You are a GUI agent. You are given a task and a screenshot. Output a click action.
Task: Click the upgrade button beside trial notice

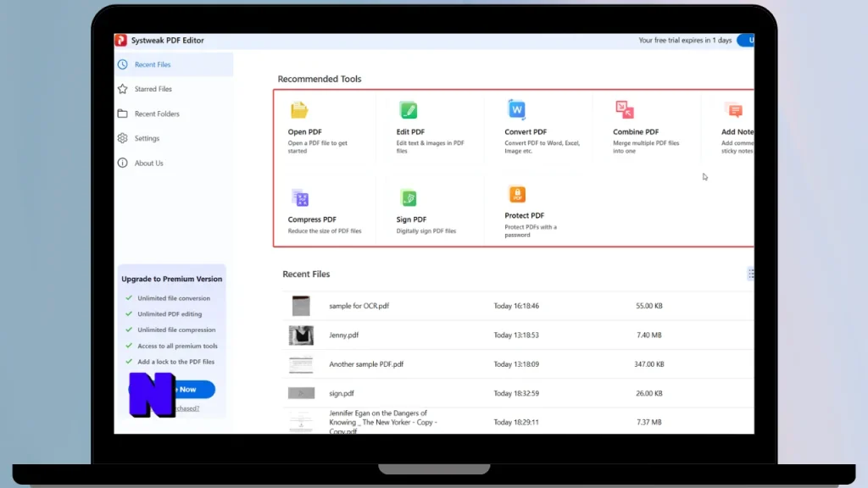[746, 40]
